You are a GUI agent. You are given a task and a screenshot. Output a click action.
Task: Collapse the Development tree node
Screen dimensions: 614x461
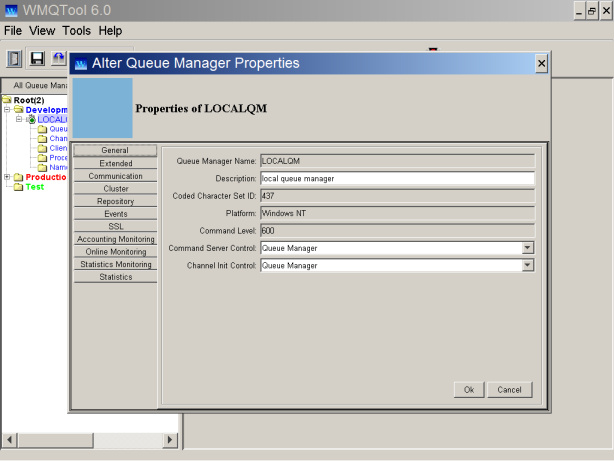(7, 110)
